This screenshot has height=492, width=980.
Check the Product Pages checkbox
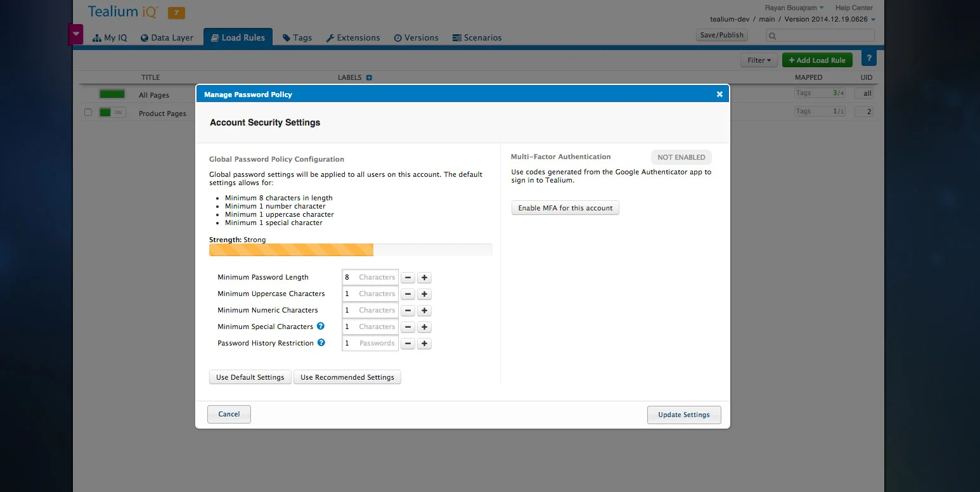tap(88, 112)
